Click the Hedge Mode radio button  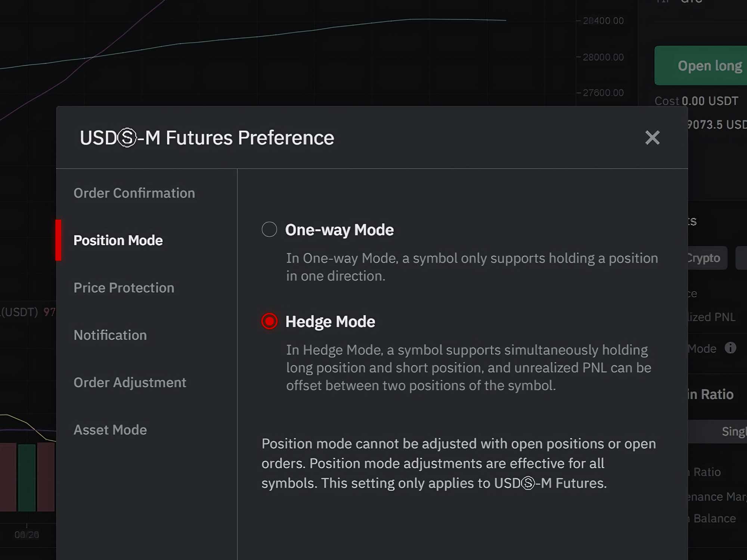[269, 321]
